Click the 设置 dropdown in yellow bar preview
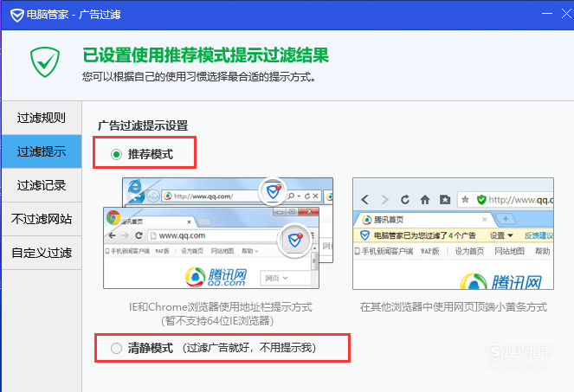This screenshot has height=392, width=574. 501,235
